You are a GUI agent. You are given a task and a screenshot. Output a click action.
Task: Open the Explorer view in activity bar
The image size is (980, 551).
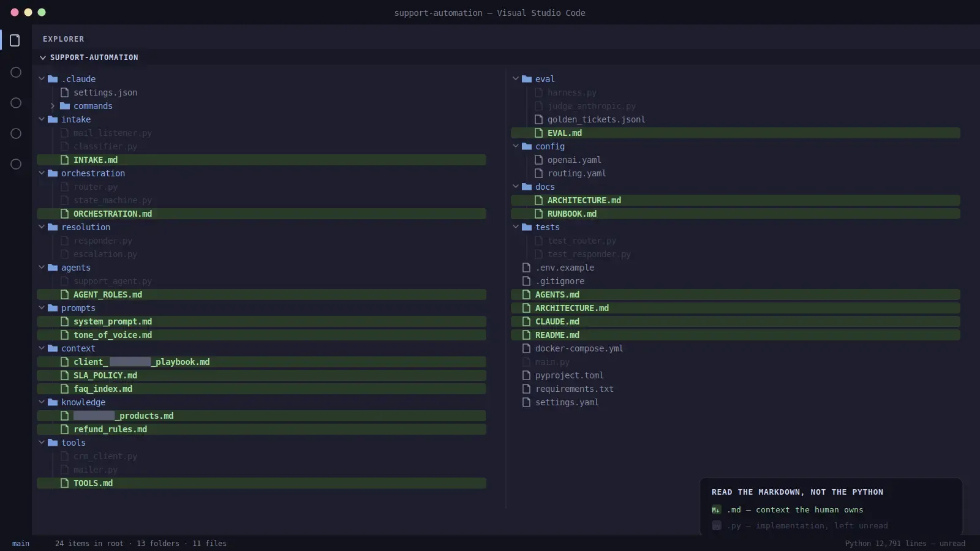tap(15, 40)
